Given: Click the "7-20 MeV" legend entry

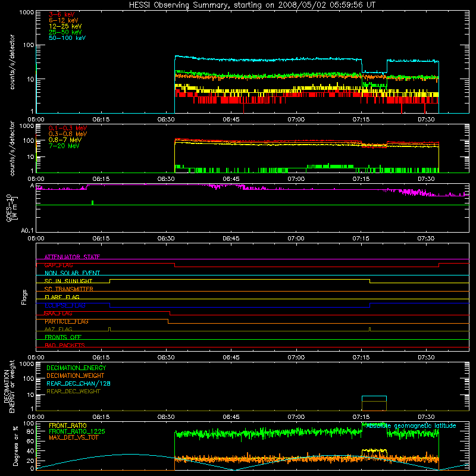Looking at the screenshot, I should coord(64,146).
